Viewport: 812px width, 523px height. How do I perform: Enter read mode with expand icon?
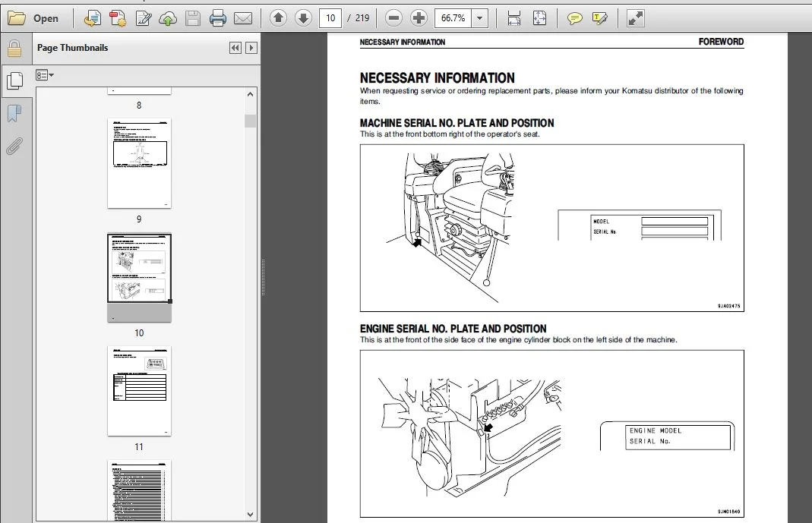tap(635, 18)
